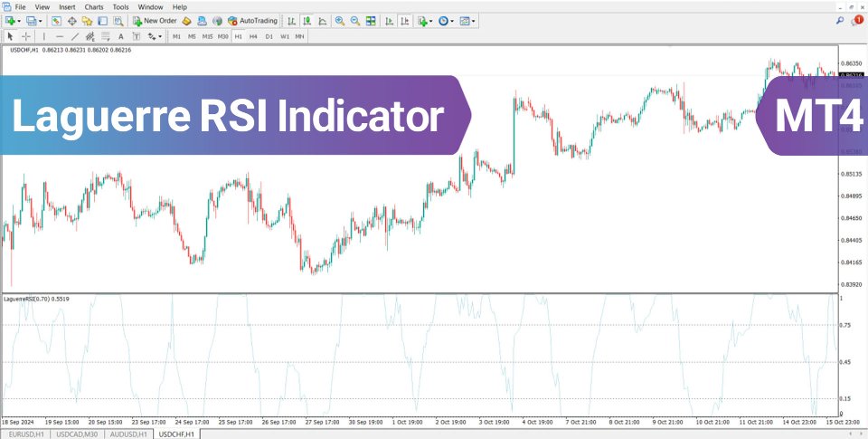Click the New Order button
The width and height of the screenshot is (868, 439).
155,21
